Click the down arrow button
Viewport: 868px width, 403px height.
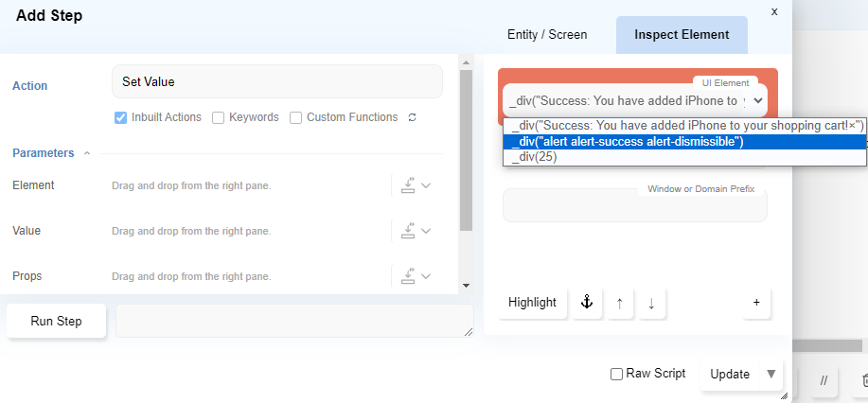pyautogui.click(x=651, y=303)
